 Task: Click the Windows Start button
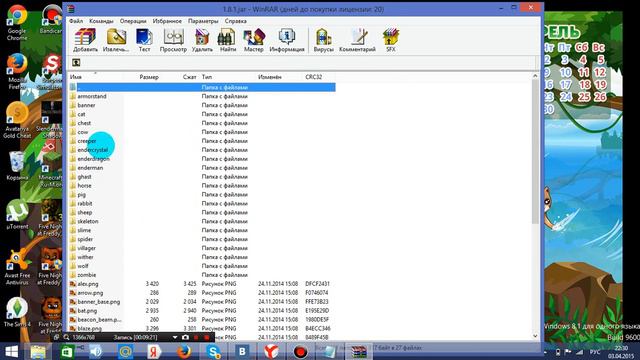11,351
